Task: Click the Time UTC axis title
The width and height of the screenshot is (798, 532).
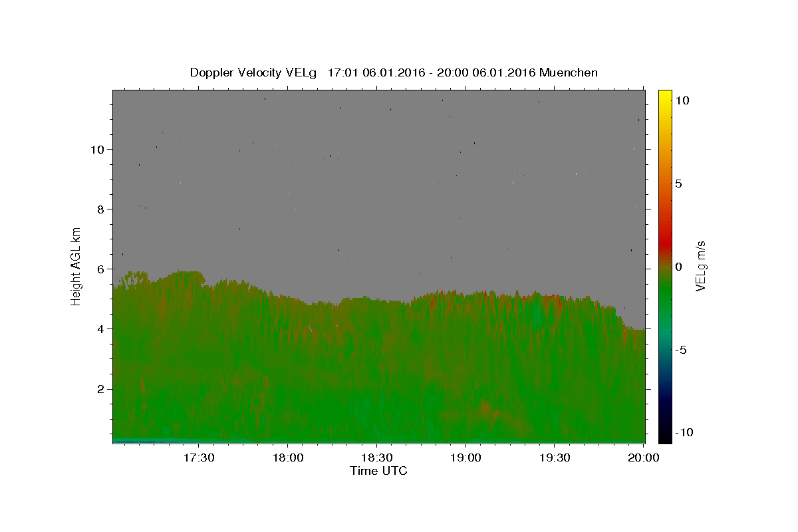Action: (x=378, y=471)
